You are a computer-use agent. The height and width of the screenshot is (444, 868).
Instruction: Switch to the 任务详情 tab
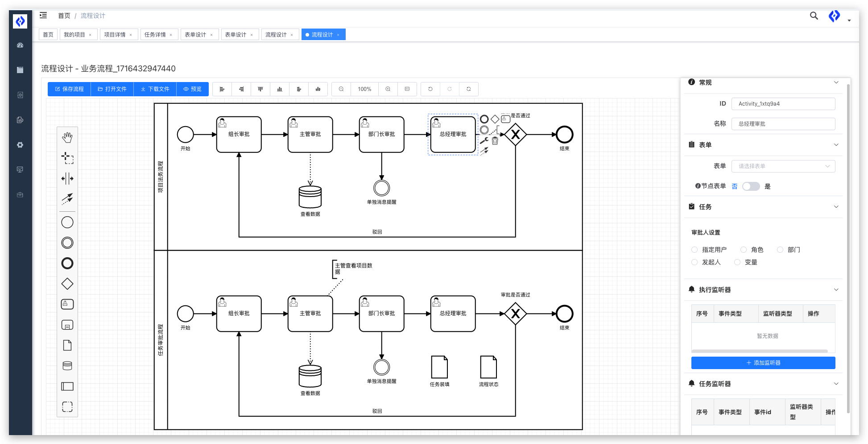click(155, 35)
